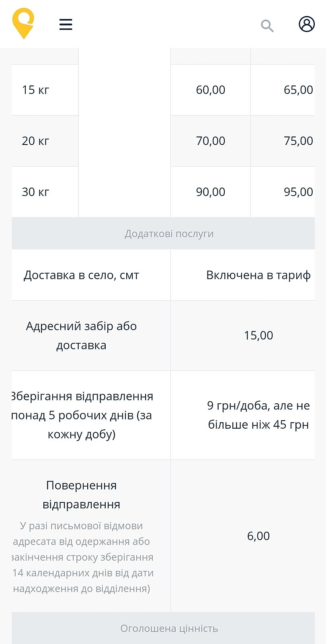This screenshot has width=326, height=644.
Task: Click the Включена в тариф cell
Action: coord(258,275)
